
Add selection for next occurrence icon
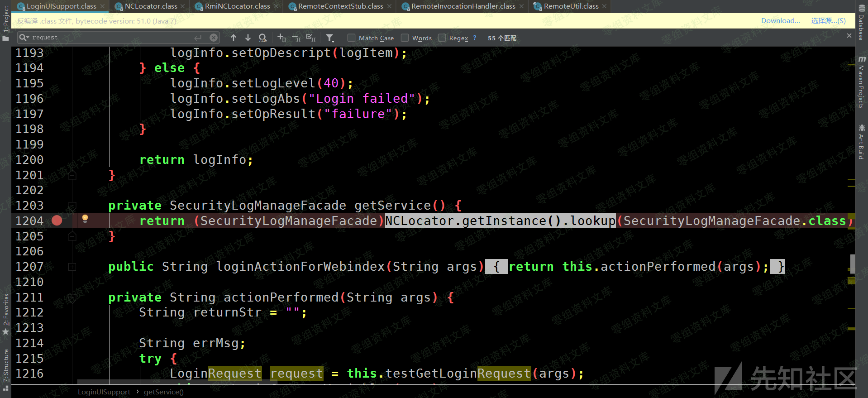[x=281, y=38]
